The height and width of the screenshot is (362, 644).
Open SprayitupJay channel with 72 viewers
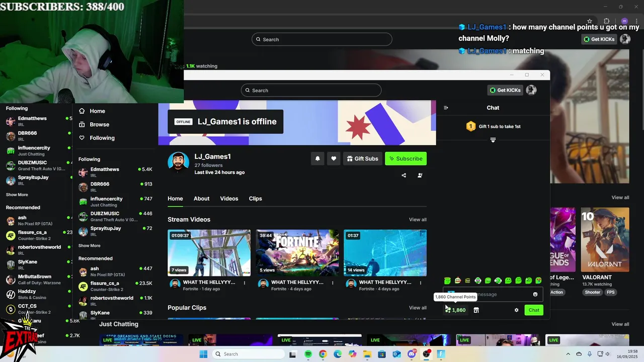(115, 231)
